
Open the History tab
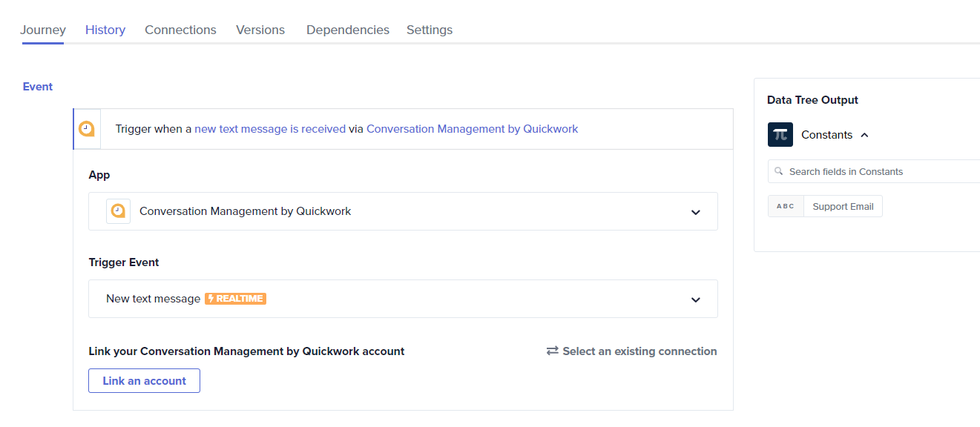pos(105,30)
